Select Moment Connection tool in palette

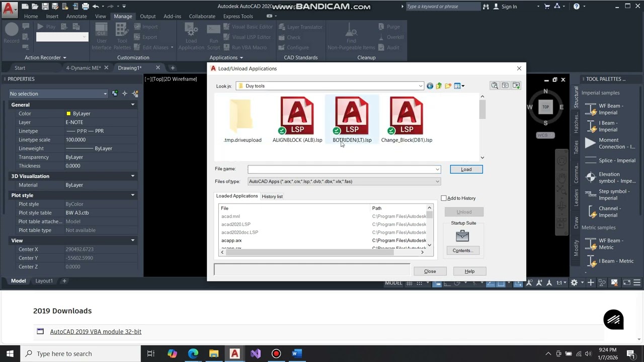click(x=610, y=143)
